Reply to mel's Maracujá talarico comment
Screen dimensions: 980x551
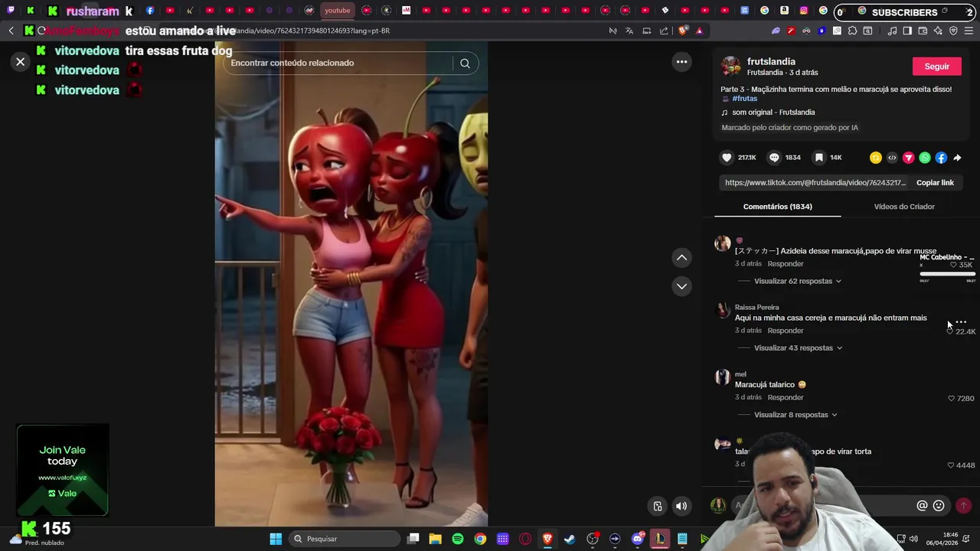coord(786,397)
